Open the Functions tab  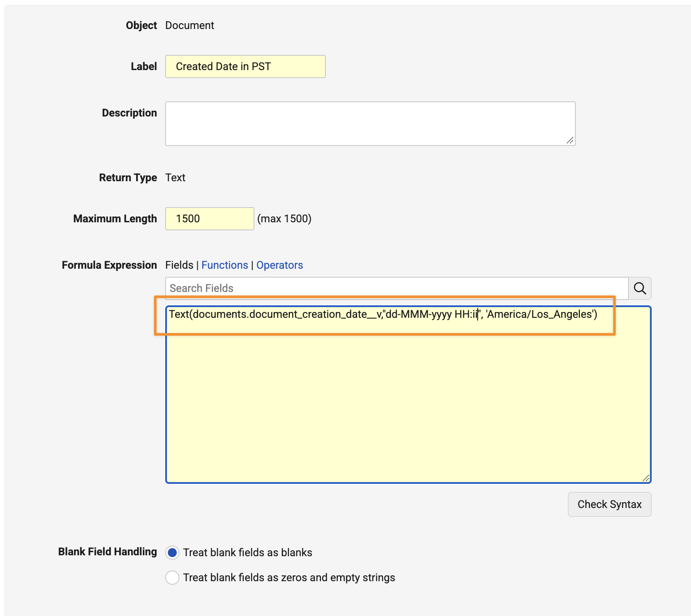tap(225, 265)
